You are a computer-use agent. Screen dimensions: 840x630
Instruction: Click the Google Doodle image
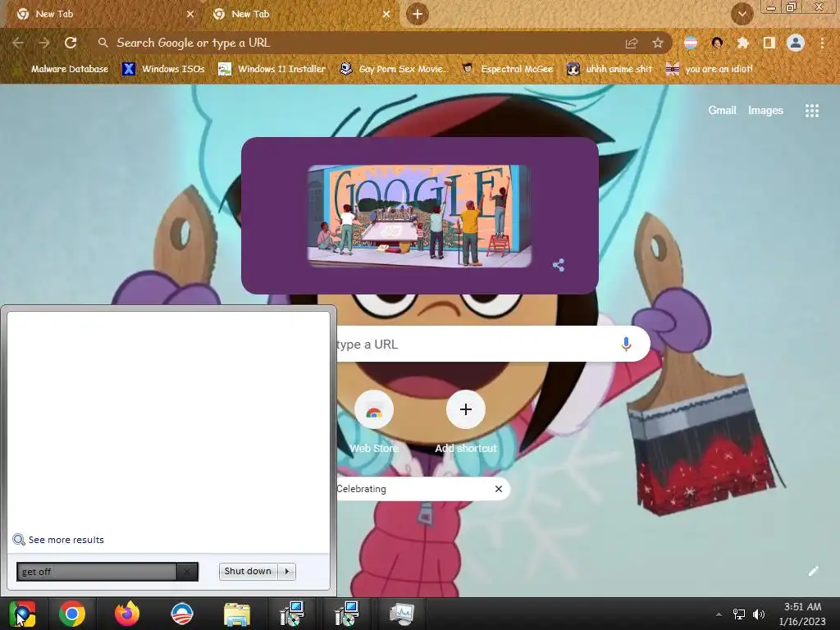tap(419, 216)
